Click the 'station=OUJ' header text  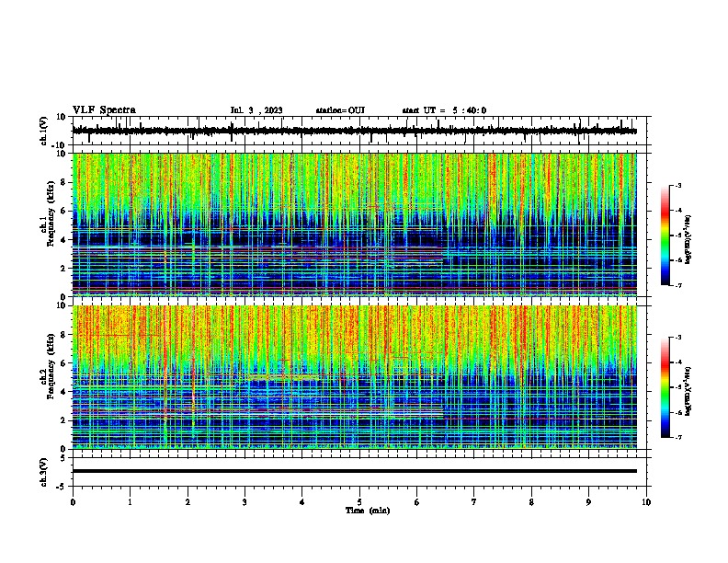click(x=340, y=110)
